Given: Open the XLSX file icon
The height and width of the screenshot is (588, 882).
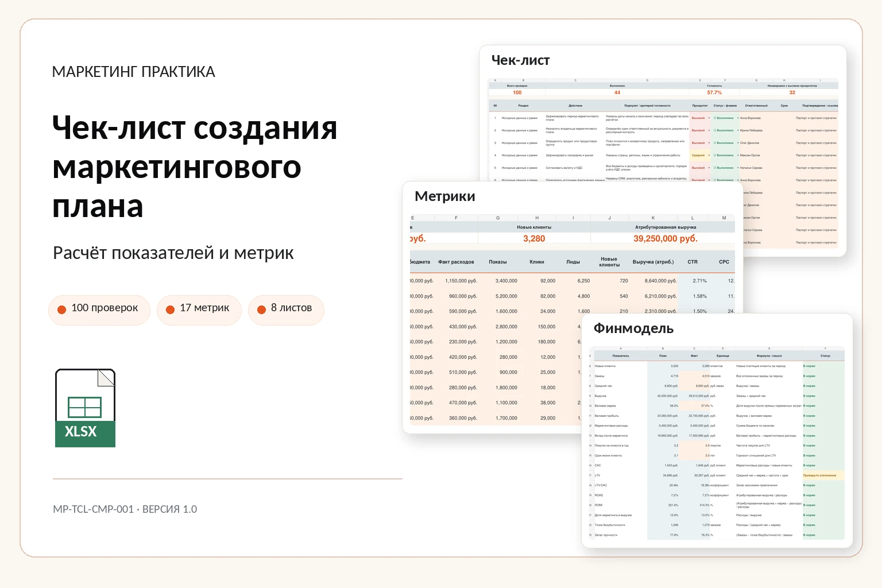Looking at the screenshot, I should coord(85,408).
